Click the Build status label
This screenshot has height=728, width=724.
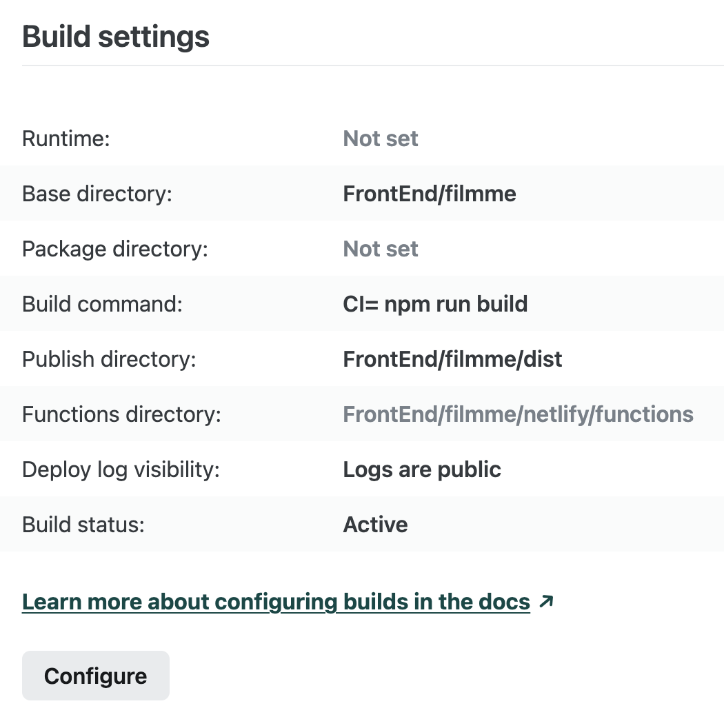click(x=83, y=525)
